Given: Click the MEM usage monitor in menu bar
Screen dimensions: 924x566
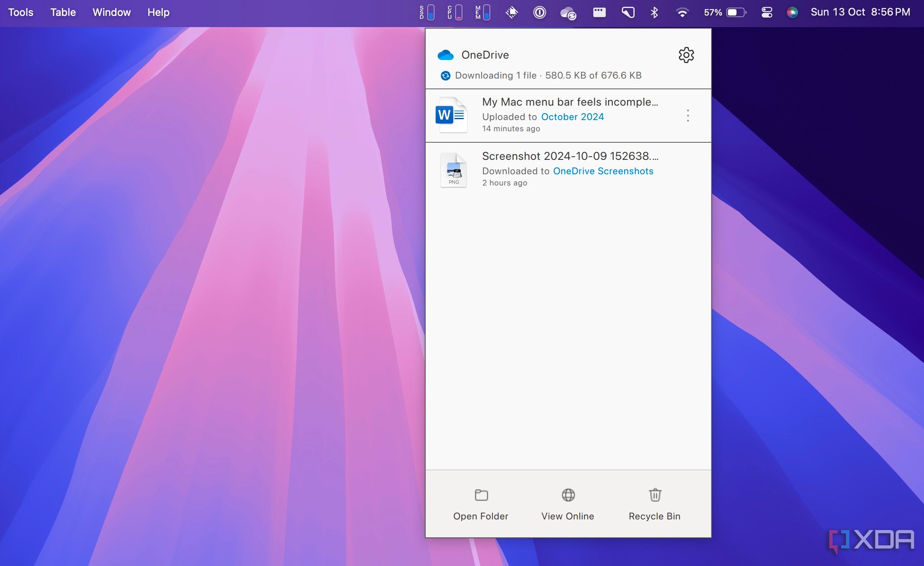Looking at the screenshot, I should tap(483, 12).
